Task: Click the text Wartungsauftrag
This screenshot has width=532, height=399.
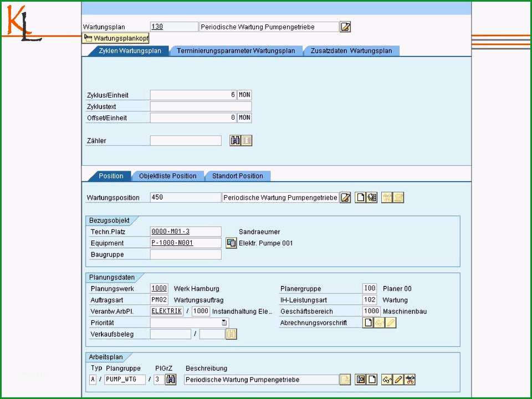Action: (x=198, y=300)
